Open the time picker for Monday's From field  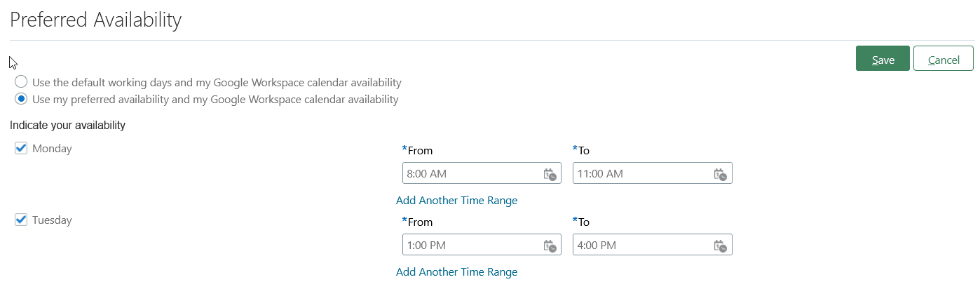click(x=550, y=174)
